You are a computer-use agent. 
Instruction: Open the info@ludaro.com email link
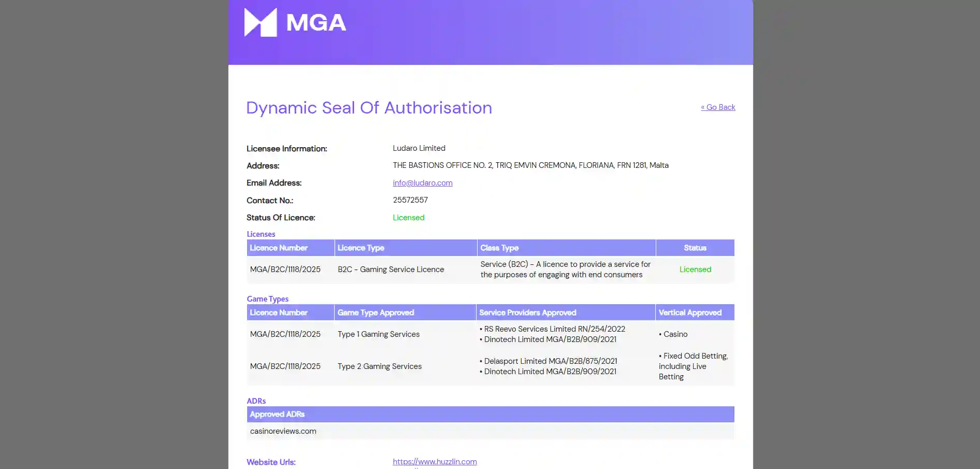point(423,183)
